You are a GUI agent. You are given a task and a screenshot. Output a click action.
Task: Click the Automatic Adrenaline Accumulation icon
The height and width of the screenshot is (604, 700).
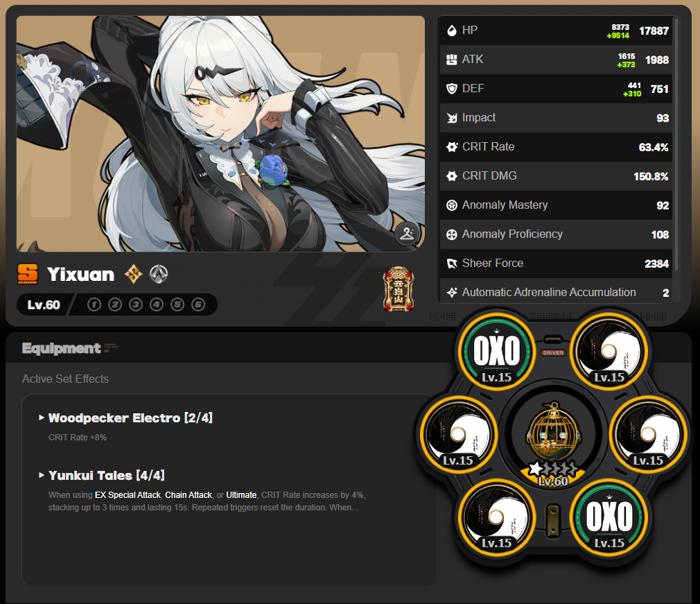[452, 292]
